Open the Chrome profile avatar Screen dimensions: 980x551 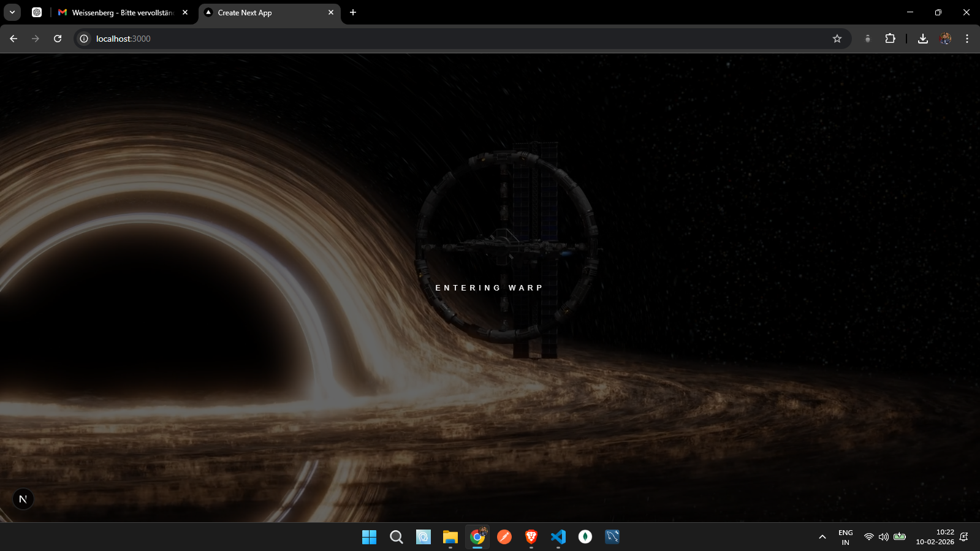[x=945, y=39]
